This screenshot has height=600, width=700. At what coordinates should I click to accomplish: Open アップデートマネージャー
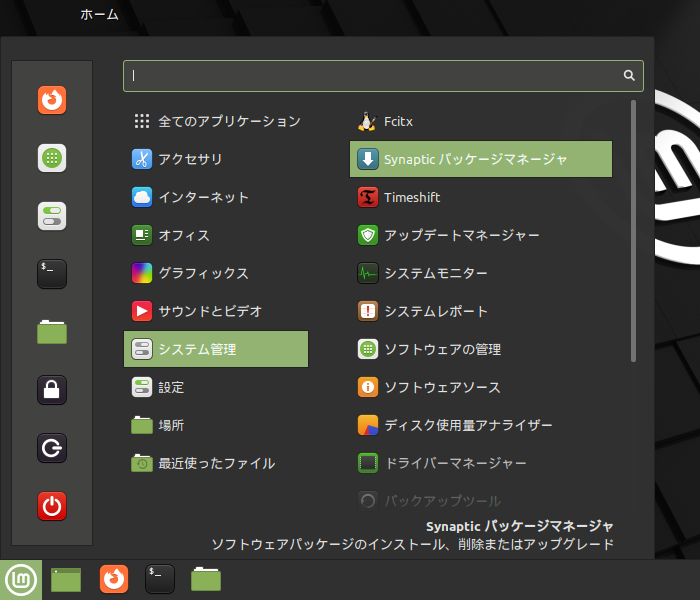481,235
